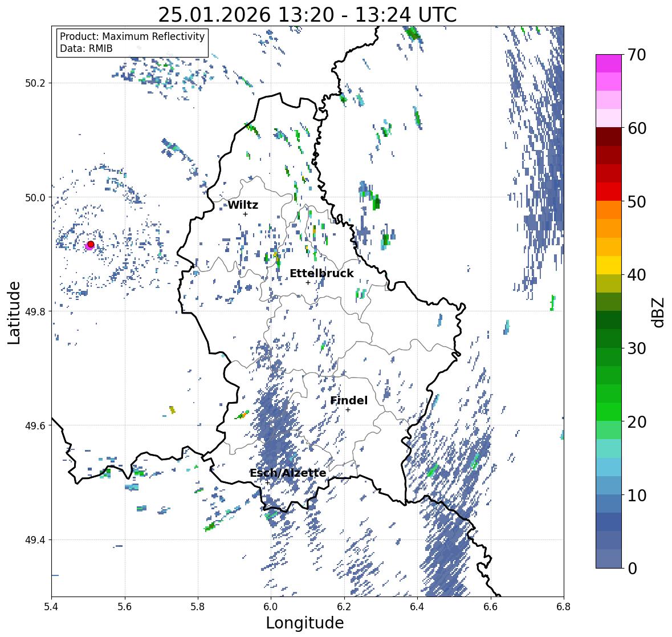
Task: Click the longitude tick label 5.6
Action: click(x=125, y=606)
